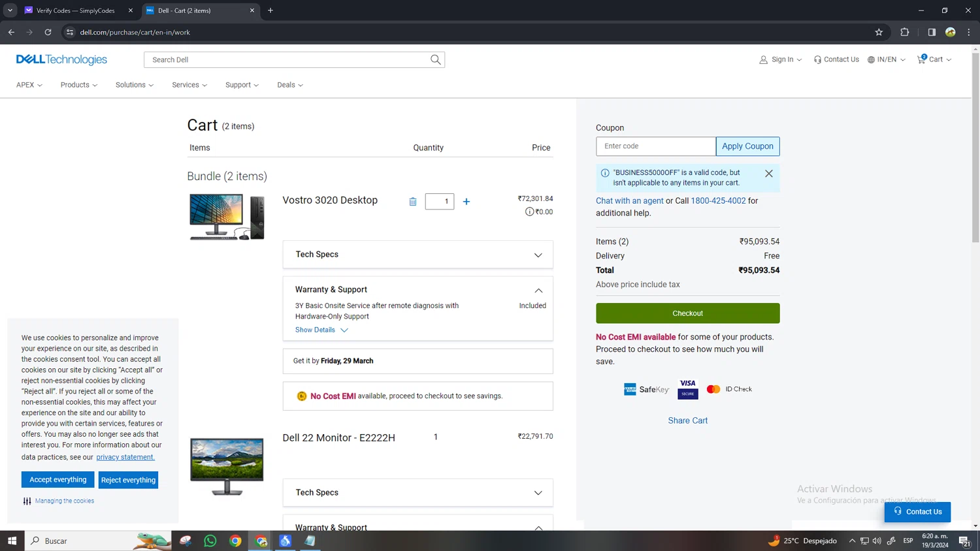Open the tab search dropdown arrow

pos(10,10)
